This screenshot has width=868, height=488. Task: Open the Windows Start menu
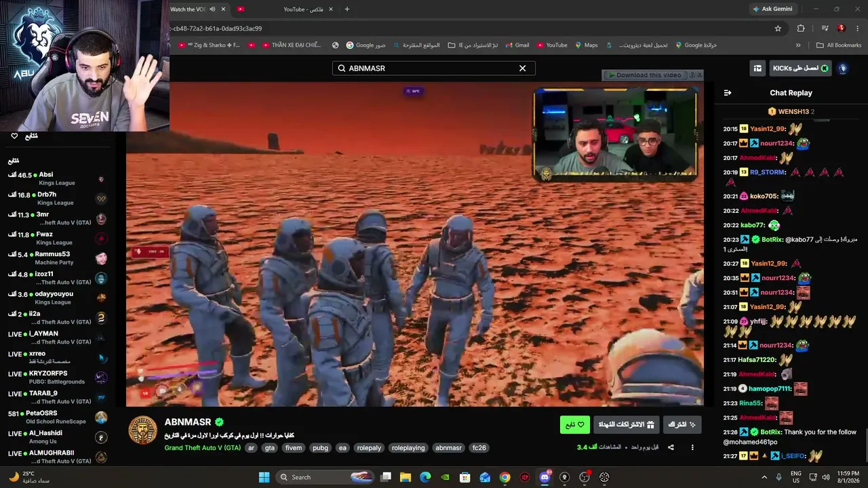[264, 477]
